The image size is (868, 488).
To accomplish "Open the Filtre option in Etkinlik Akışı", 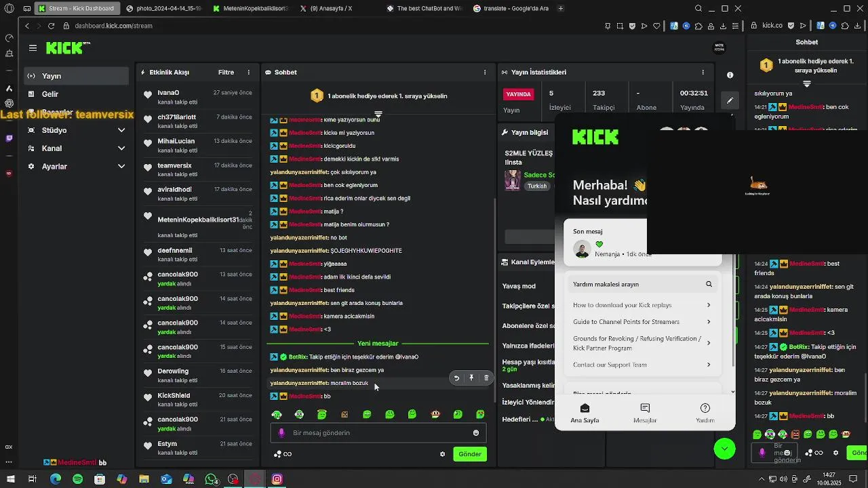I will 226,73.
